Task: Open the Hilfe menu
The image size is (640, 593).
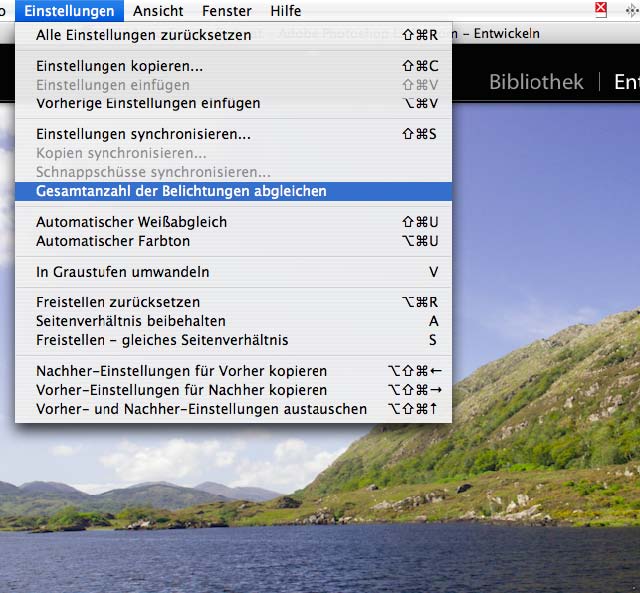Action: tap(286, 11)
